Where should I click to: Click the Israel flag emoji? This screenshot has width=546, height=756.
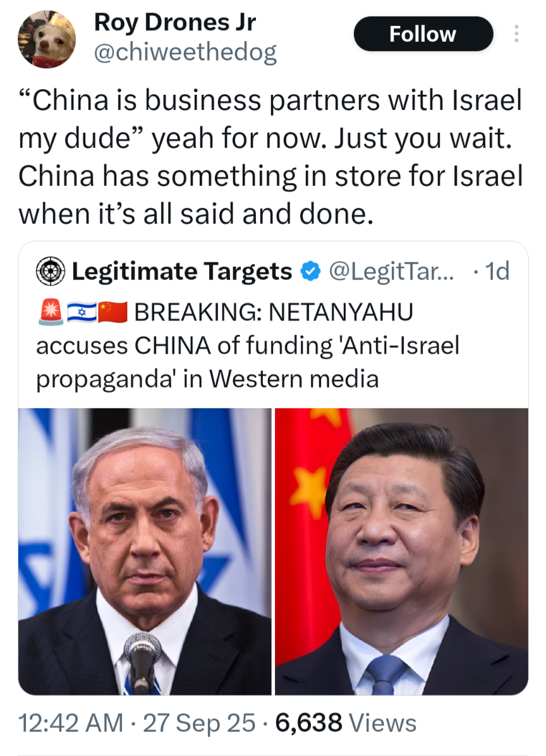81,312
